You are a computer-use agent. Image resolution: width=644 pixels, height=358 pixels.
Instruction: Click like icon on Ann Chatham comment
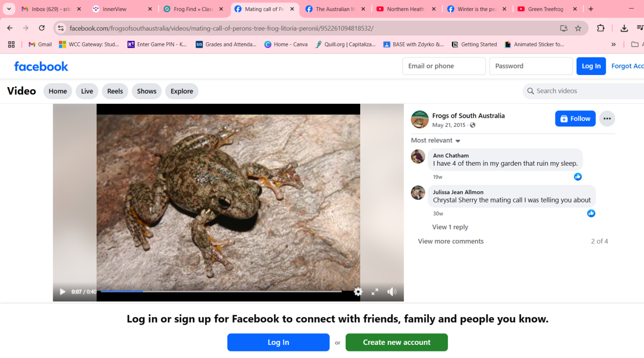[x=578, y=176]
